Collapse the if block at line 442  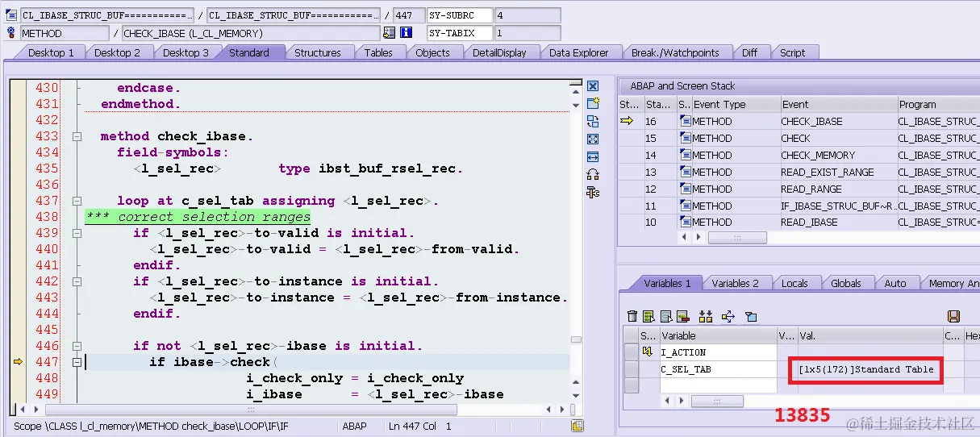click(77, 281)
